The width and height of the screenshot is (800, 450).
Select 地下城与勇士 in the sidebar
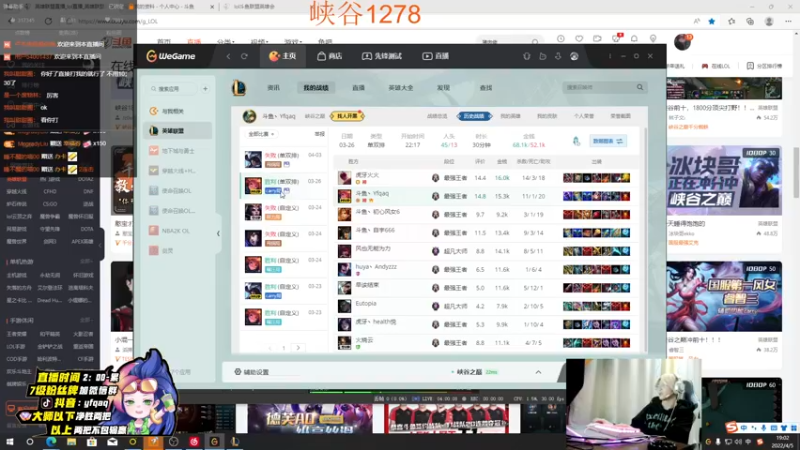tap(178, 151)
